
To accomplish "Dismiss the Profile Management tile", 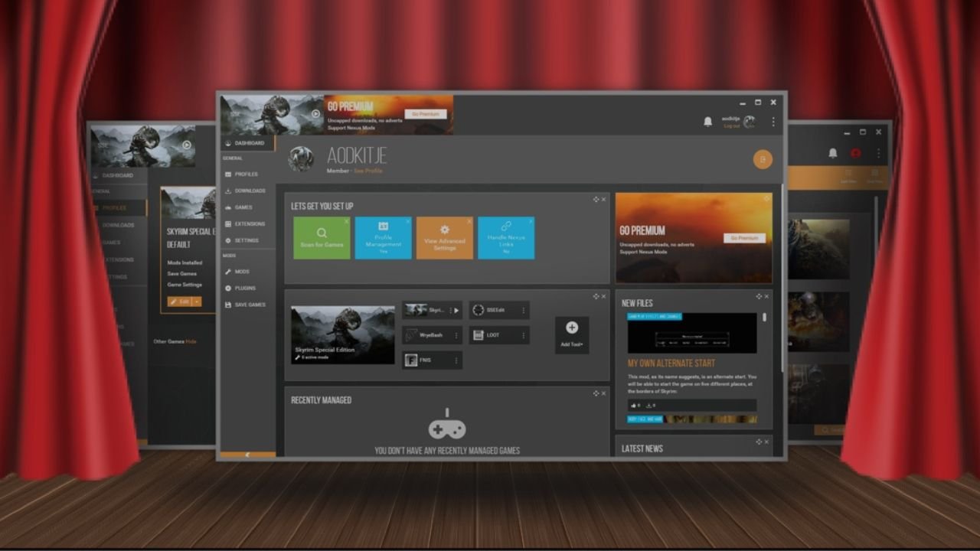I will point(407,221).
